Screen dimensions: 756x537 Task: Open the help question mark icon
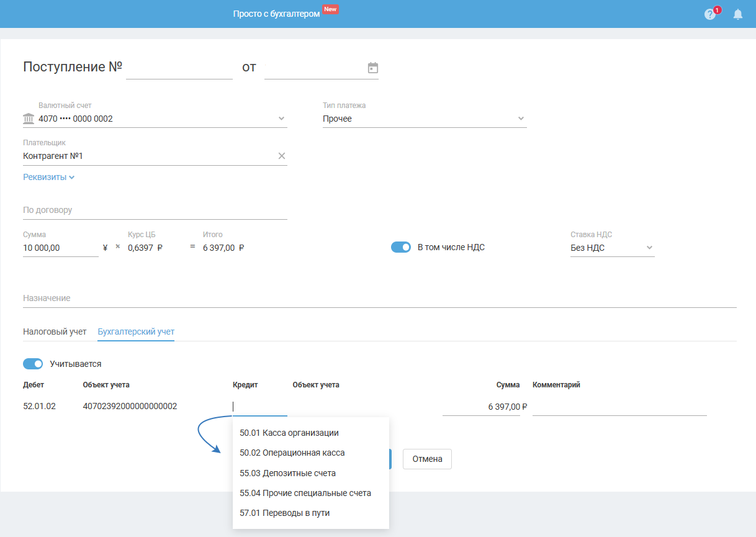(x=710, y=14)
